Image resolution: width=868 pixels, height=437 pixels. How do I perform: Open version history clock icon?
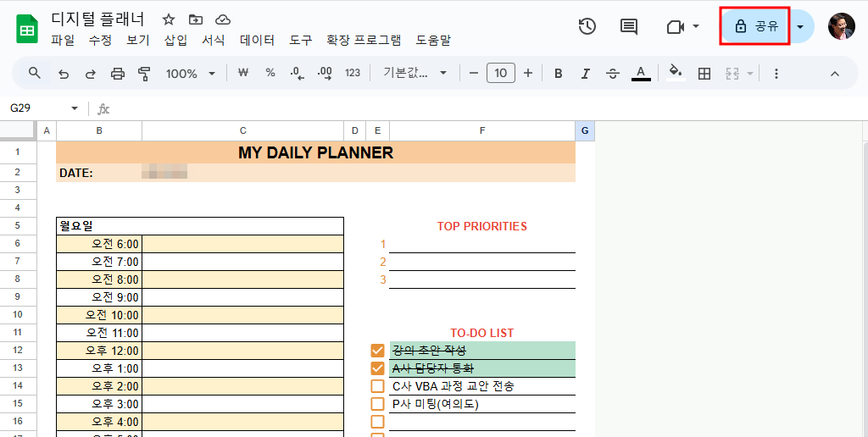(587, 26)
